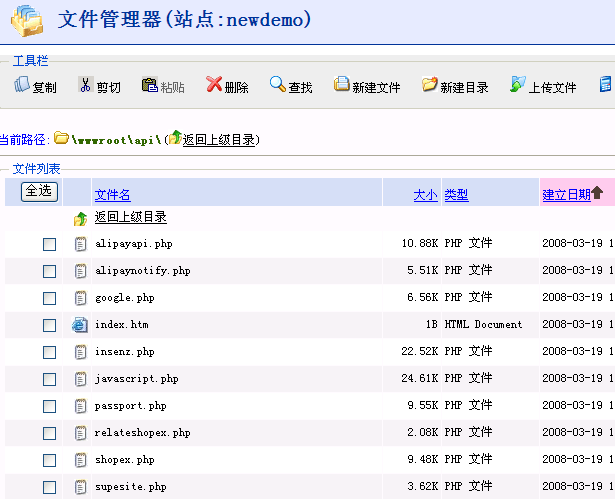Open the Search (查找) magnifier tool
The width and height of the screenshot is (615, 499).
click(278, 86)
